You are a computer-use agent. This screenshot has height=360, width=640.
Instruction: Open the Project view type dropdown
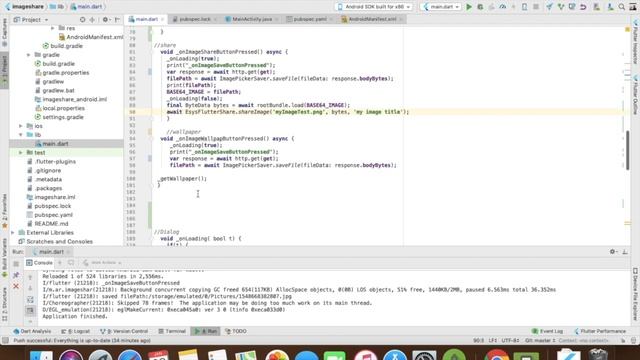[31, 20]
